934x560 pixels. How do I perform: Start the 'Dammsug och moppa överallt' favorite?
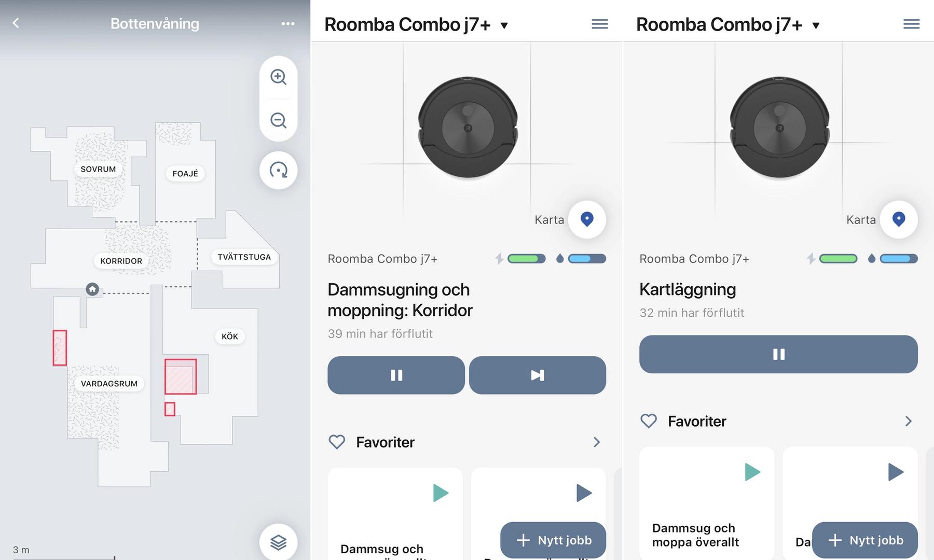[752, 472]
